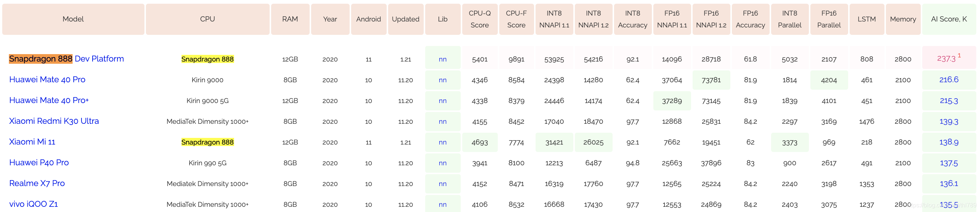
Task: Sort by INT8 NNAPI 1.1 header
Action: coord(554,19)
